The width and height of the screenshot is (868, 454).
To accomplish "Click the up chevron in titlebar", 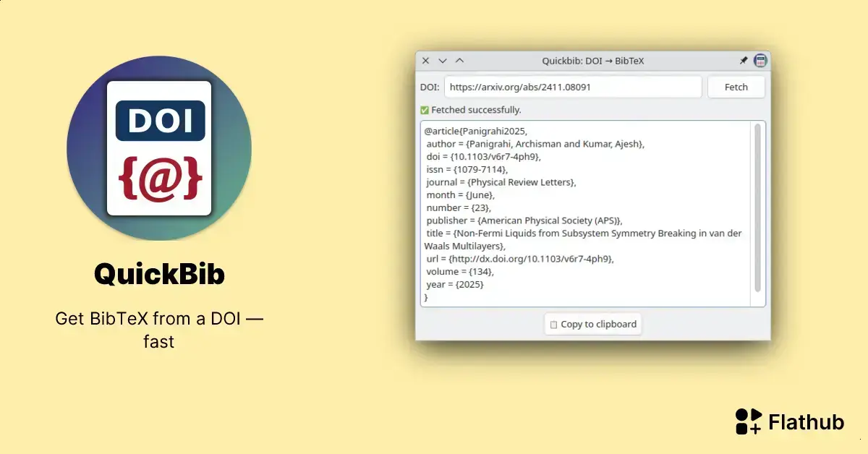I will pos(459,61).
